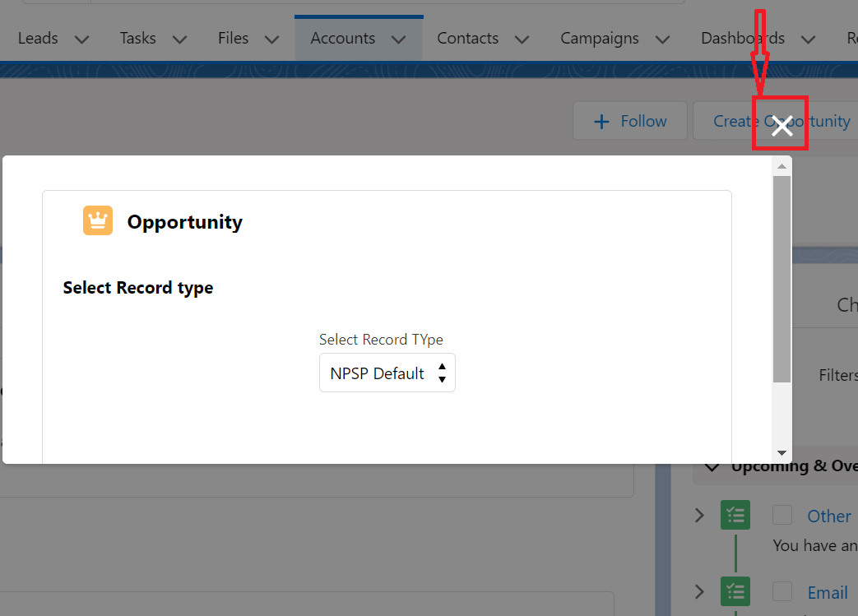
Task: Open the Files tab
Action: tap(233, 39)
